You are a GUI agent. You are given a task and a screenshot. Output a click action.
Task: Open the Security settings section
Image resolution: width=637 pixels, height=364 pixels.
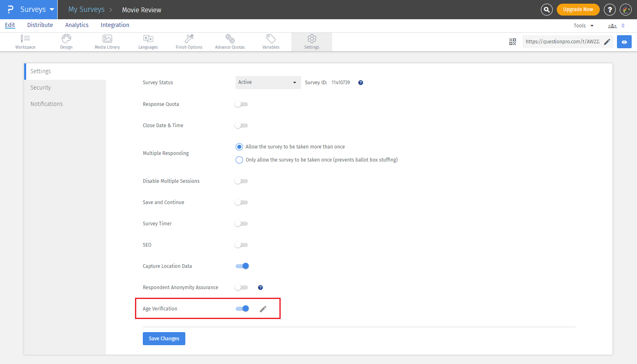coord(41,88)
